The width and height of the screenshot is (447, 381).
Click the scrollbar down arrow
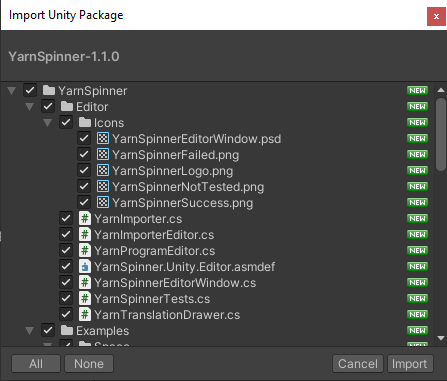point(441,338)
